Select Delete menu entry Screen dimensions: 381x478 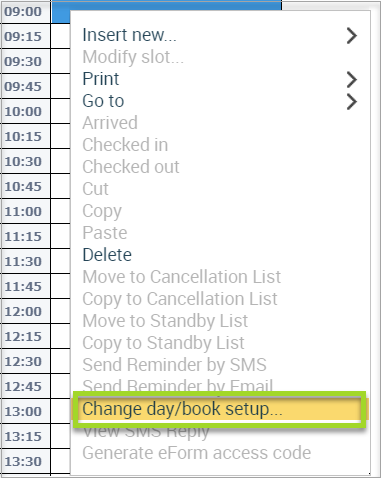click(x=107, y=255)
